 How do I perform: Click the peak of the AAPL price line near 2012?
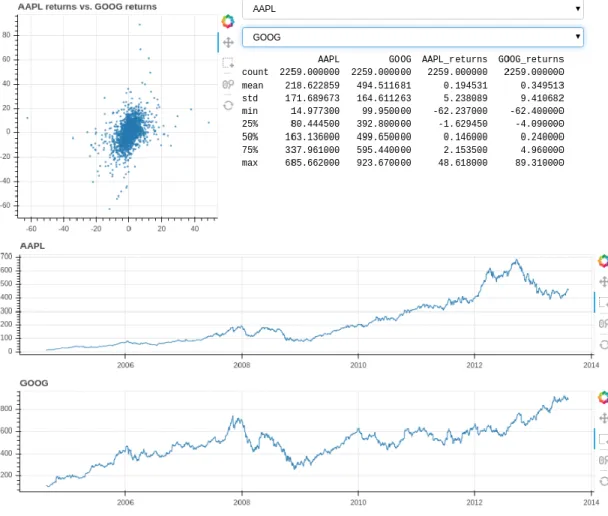(x=516, y=261)
